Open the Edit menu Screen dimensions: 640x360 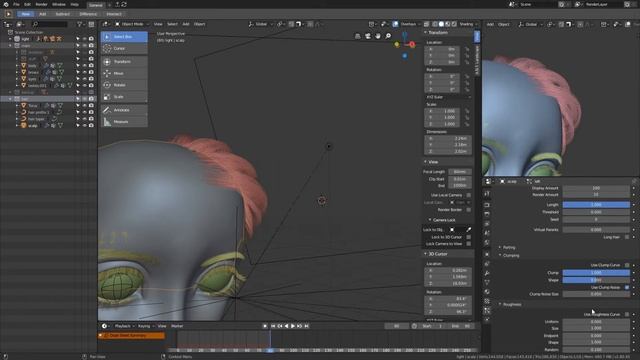click(27, 4)
